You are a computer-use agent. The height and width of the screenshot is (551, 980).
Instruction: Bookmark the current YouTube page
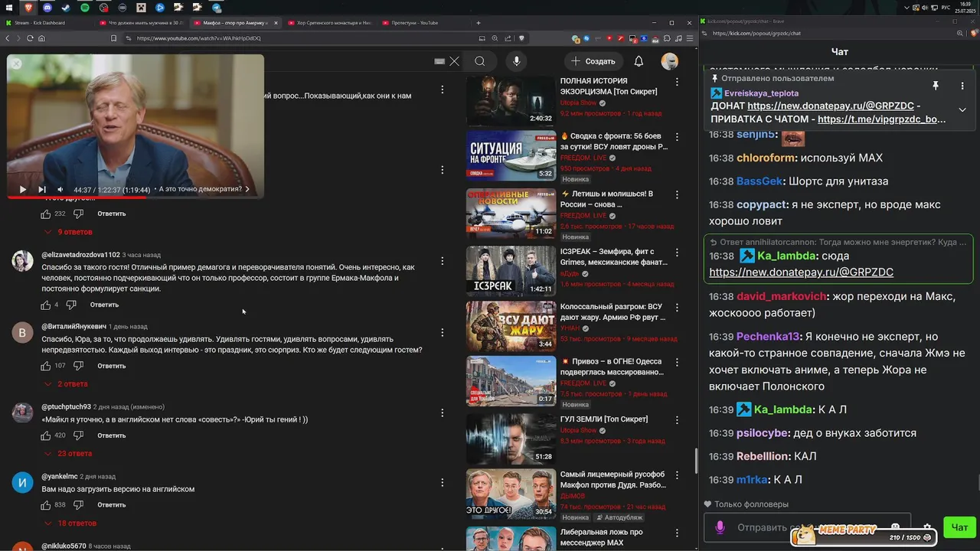[x=113, y=38]
